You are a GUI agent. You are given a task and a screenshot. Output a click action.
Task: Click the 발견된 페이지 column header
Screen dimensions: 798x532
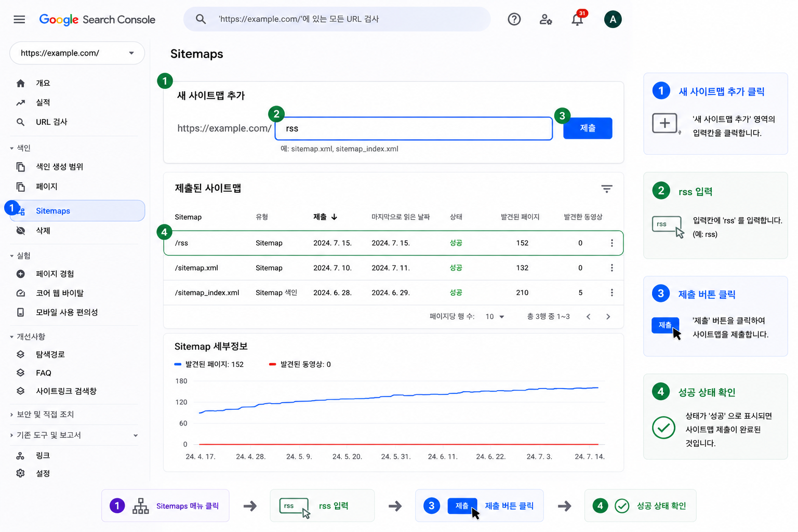520,217
